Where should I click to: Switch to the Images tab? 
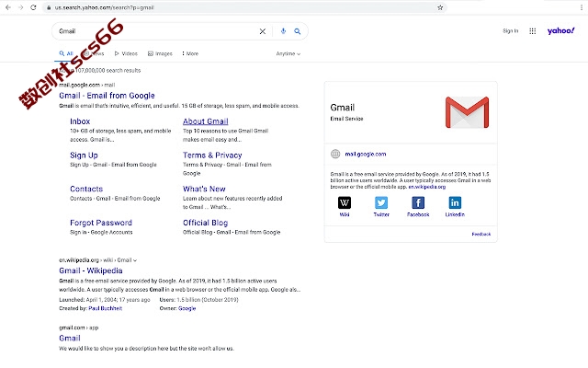(x=160, y=53)
